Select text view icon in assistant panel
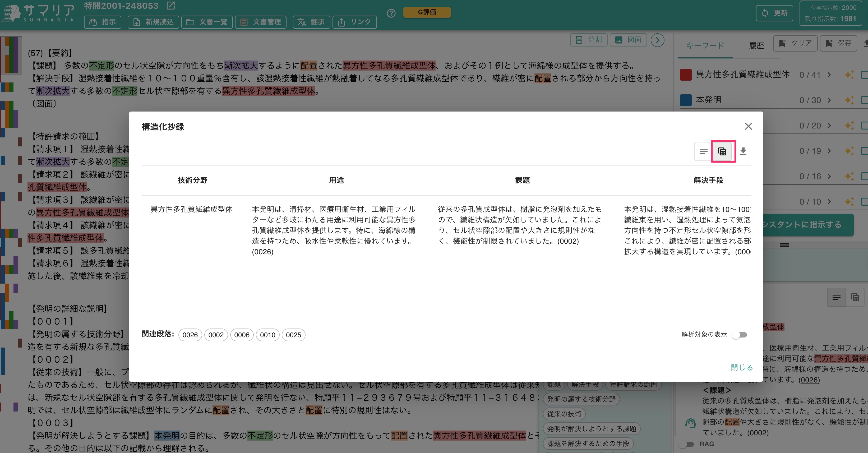 coord(836,297)
